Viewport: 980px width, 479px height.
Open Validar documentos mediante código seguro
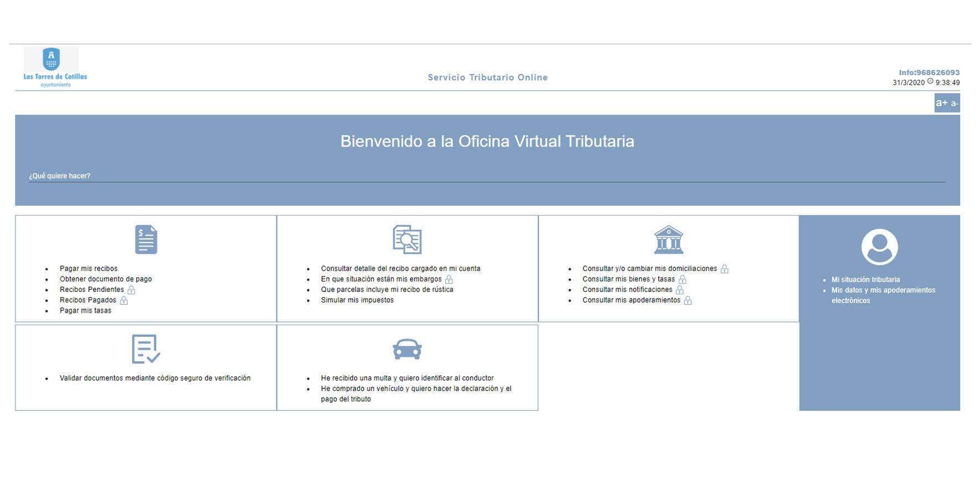click(155, 378)
